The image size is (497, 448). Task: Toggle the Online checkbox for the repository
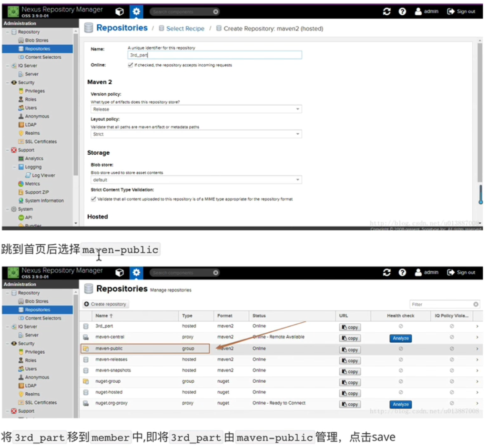(x=130, y=65)
